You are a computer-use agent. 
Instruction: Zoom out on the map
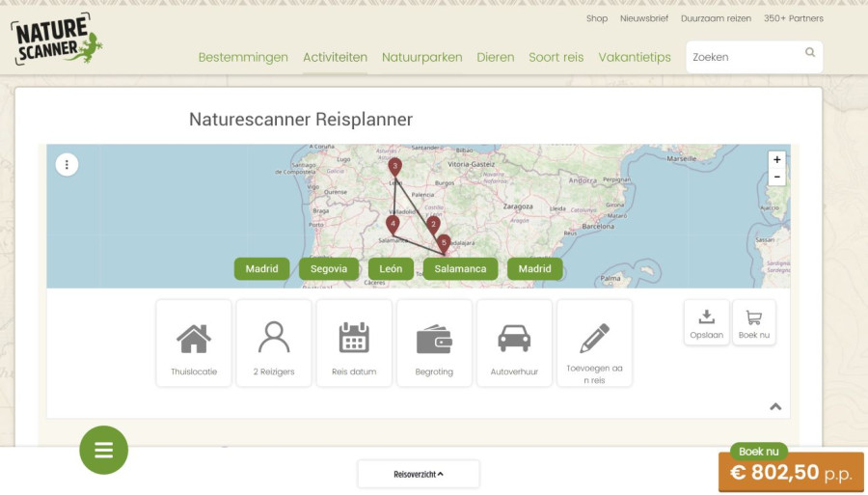point(776,177)
